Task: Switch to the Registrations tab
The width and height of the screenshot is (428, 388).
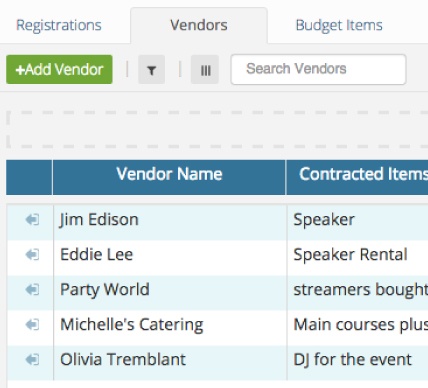Action: pos(59,25)
